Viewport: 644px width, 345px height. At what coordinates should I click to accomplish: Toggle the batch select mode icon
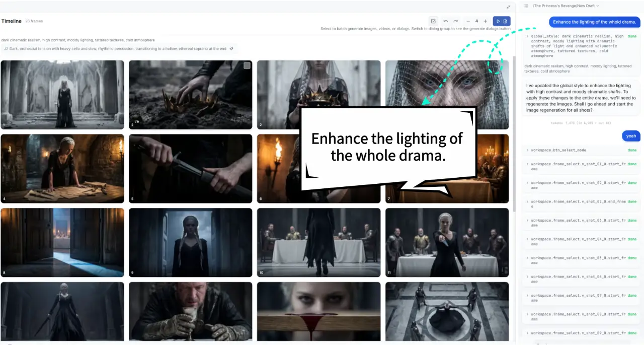(433, 21)
